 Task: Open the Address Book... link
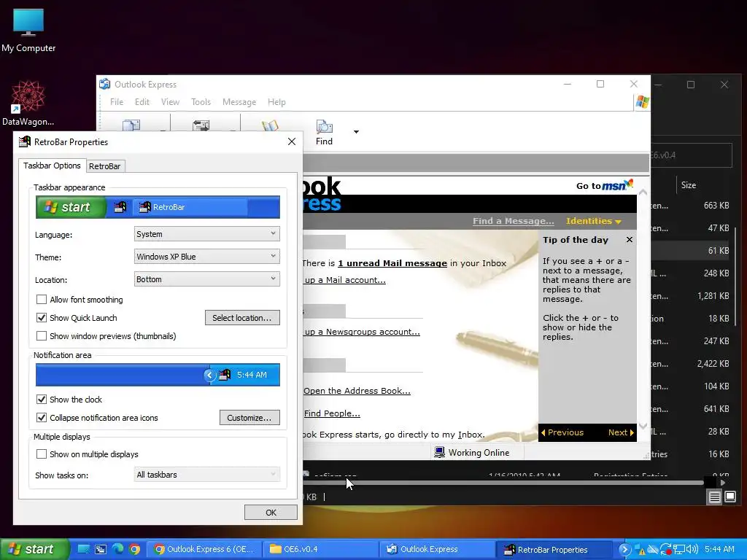tap(357, 391)
